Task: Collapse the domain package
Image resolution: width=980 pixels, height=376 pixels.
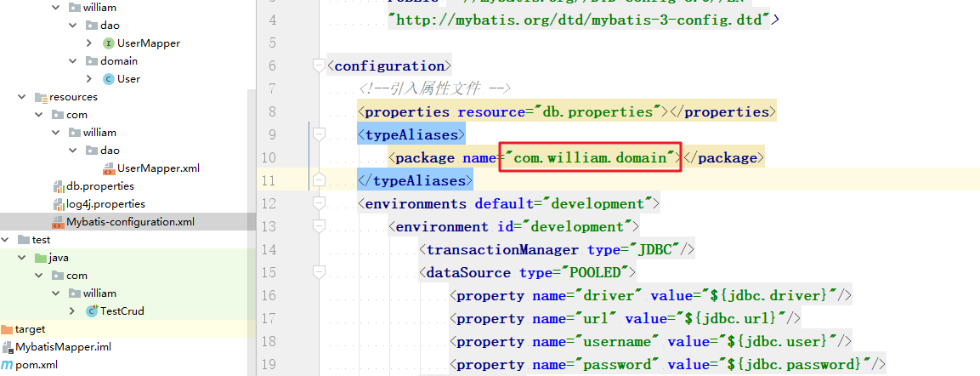Action: click(72, 61)
